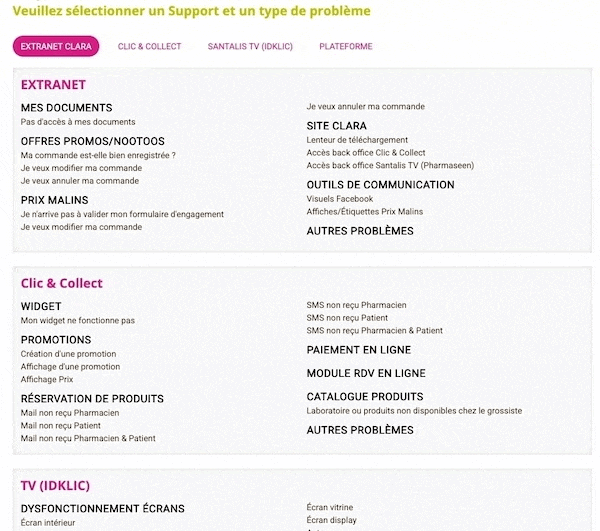Select 'Affiches/Étiquettes Prix Malins'
Image resolution: width=600 pixels, height=531 pixels.
[x=365, y=211]
